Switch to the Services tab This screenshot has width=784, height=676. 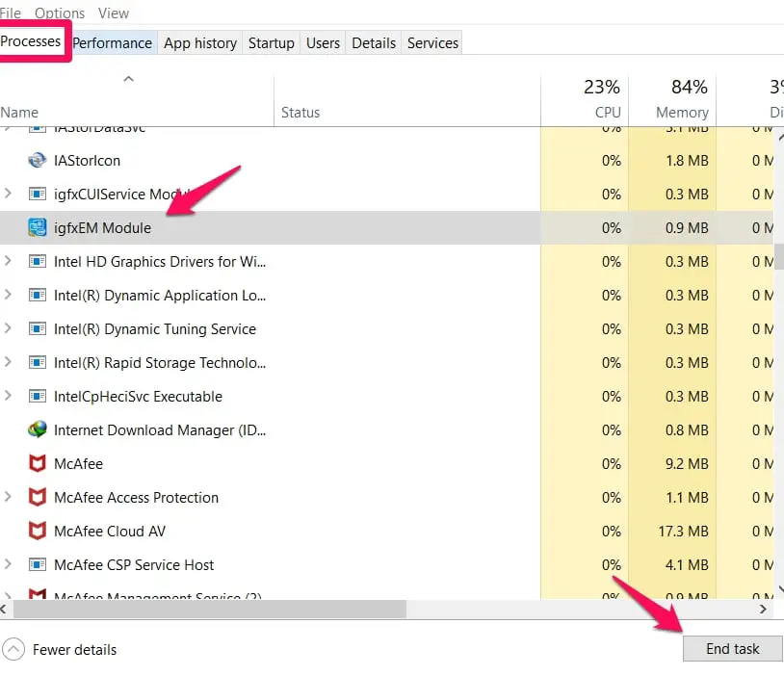432,43
